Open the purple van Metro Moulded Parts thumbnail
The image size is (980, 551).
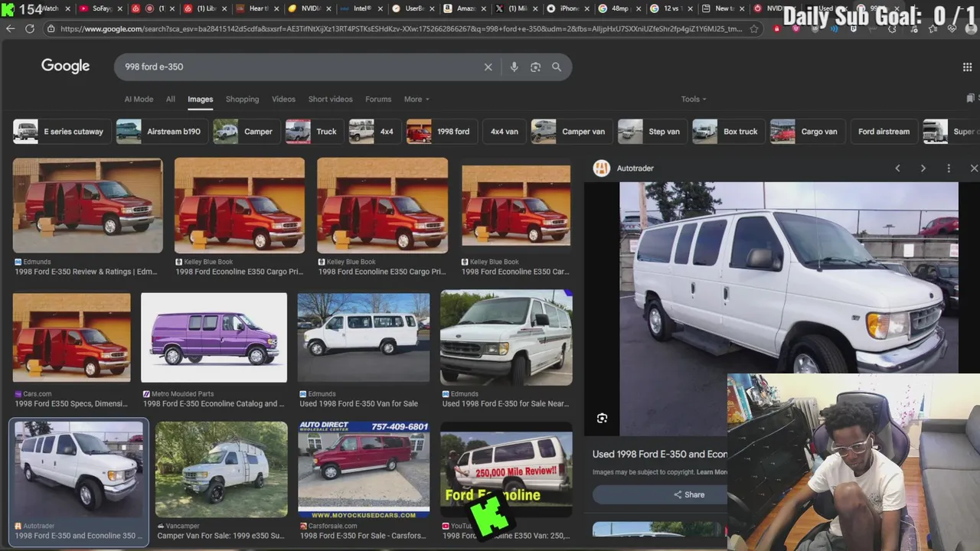(214, 337)
